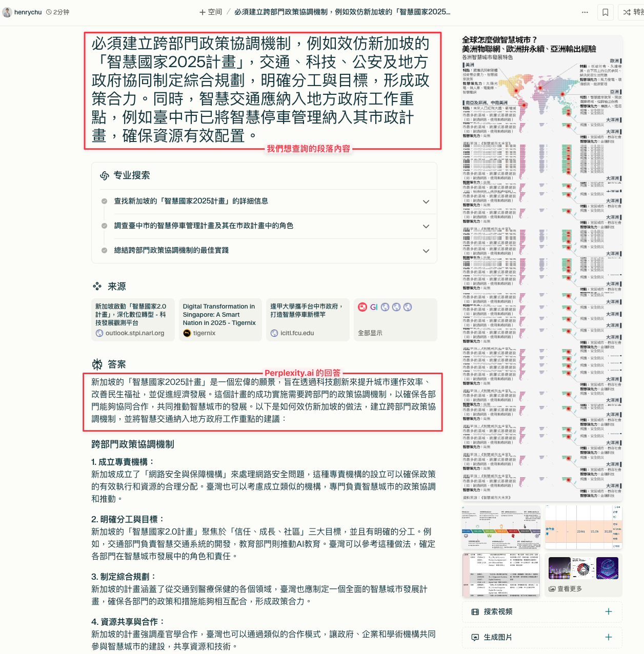
Task: Click the icitl.fcu.edu domain text
Action: 297,333
